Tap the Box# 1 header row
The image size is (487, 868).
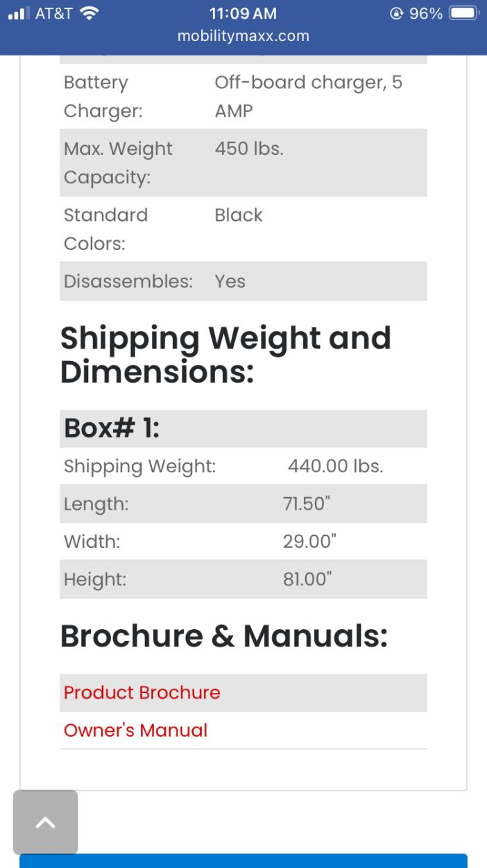coord(243,428)
